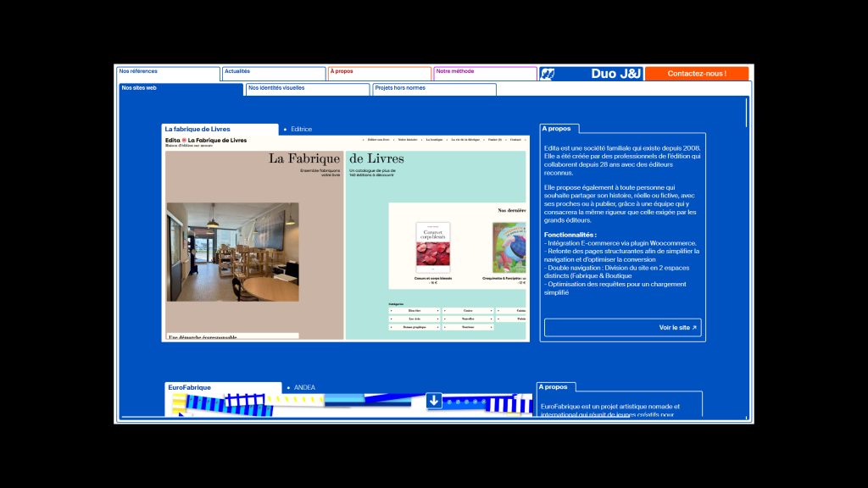
Task: Click the Voir le site button
Action: 623,328
